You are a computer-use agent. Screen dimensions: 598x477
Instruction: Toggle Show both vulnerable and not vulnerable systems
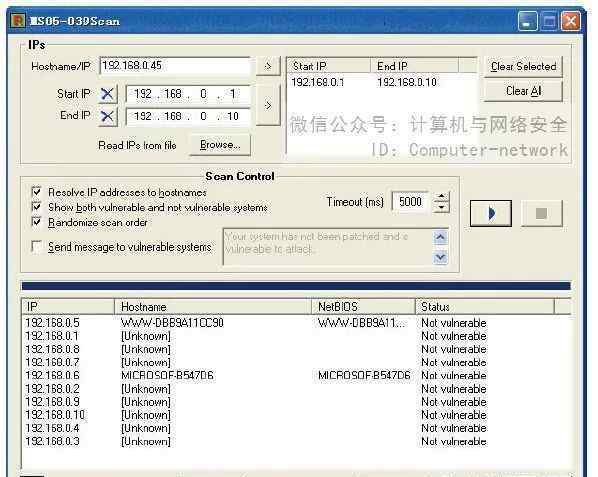click(37, 207)
